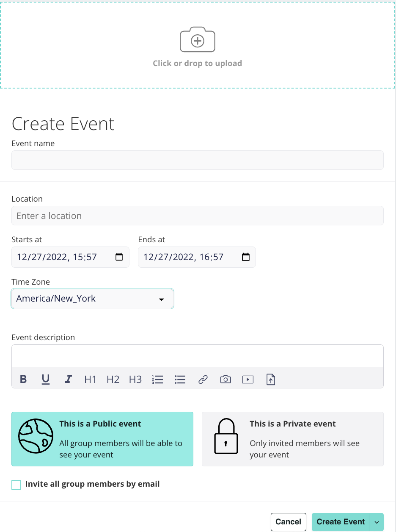Select the Private event option

292,439
